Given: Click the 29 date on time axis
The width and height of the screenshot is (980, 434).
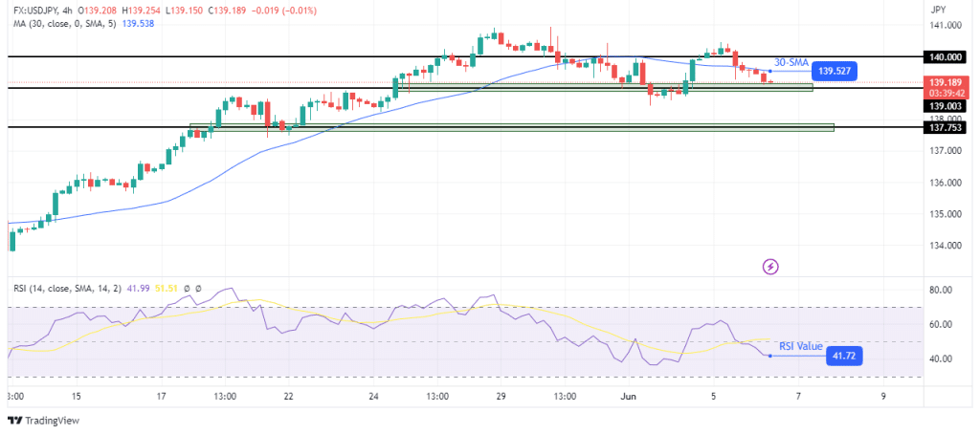Looking at the screenshot, I should point(501,396).
